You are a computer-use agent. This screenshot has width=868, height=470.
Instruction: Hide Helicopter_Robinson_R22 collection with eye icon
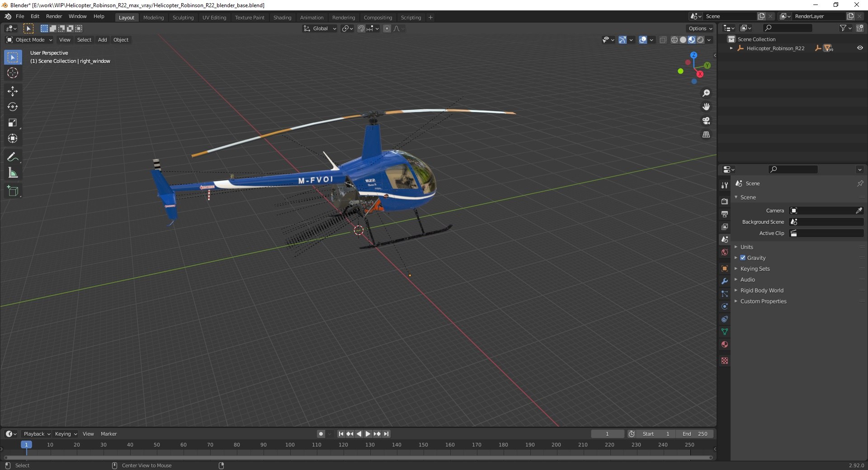(x=860, y=48)
